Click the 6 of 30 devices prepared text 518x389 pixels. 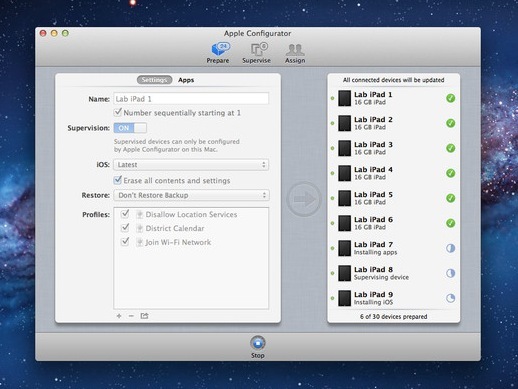(x=394, y=316)
